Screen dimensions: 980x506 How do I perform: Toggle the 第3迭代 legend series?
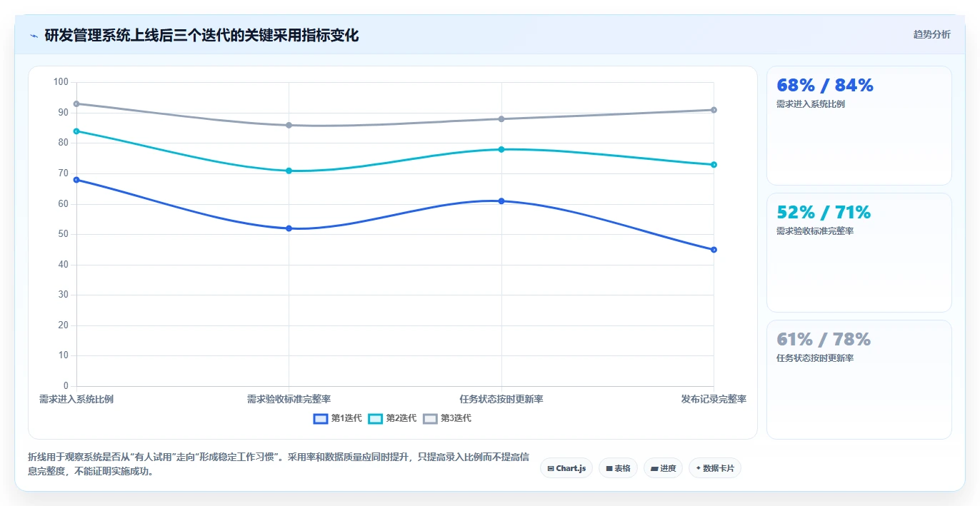click(447, 418)
